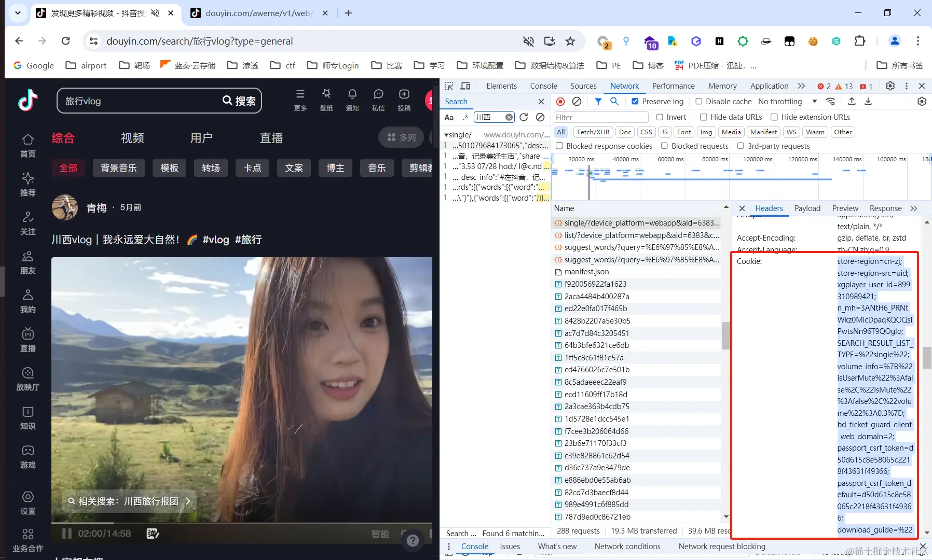
Task: Click the 搜索 search button
Action: (x=239, y=101)
